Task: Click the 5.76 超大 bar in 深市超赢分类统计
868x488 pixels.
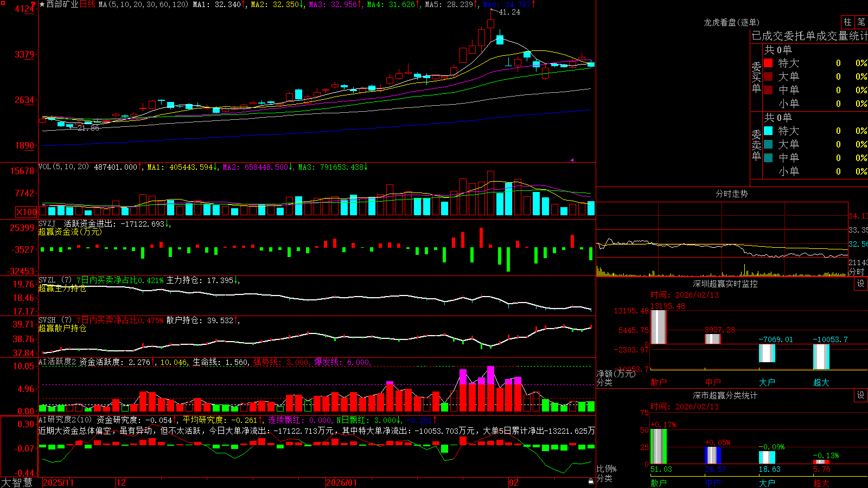Action: coord(821,462)
